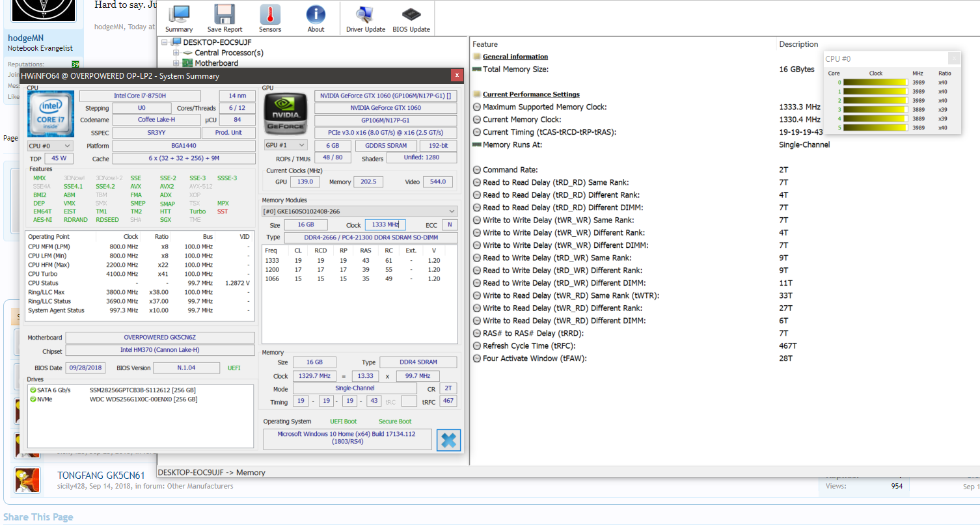The height and width of the screenshot is (525, 980).
Task: Click the Intel HM370 (Cannon Lake-H) chipset field
Action: (160, 351)
